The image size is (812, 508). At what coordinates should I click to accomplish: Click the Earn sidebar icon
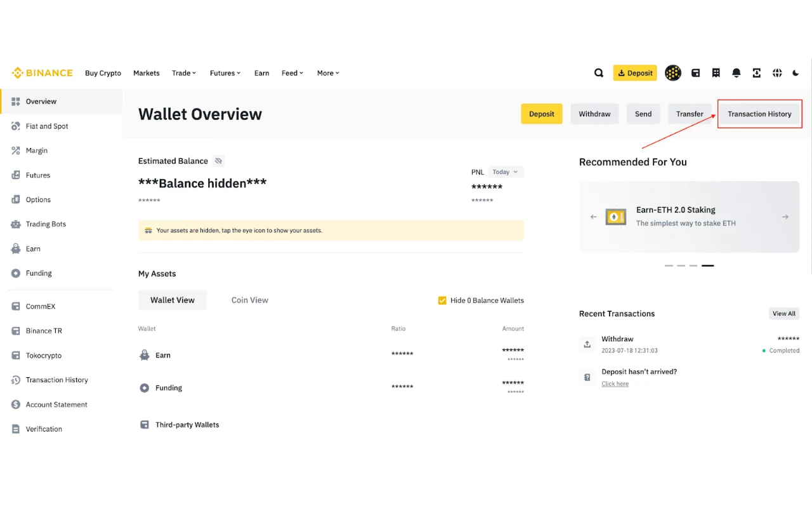click(x=16, y=249)
